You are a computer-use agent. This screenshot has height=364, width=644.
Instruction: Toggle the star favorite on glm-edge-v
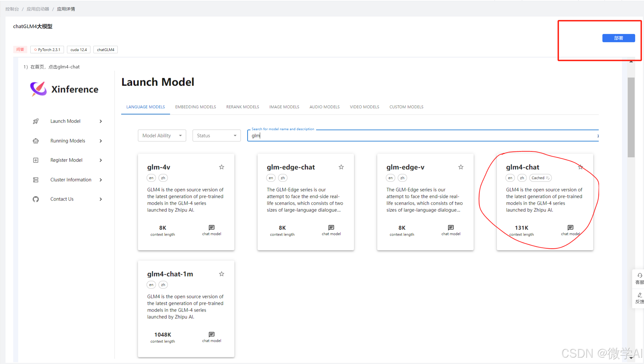[460, 167]
